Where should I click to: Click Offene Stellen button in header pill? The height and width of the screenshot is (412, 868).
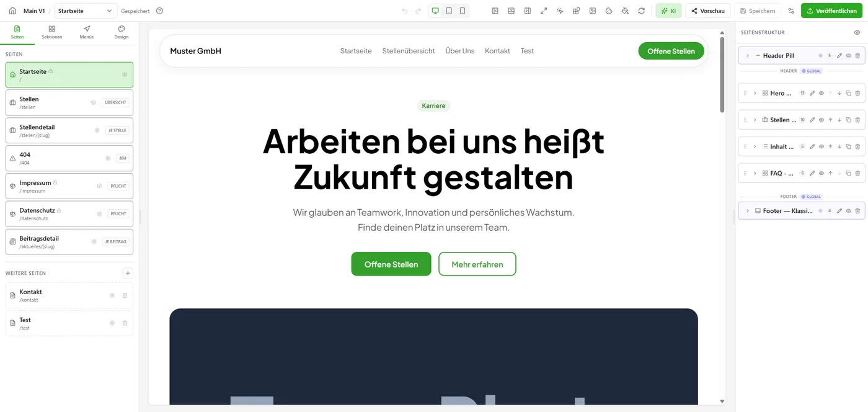671,51
